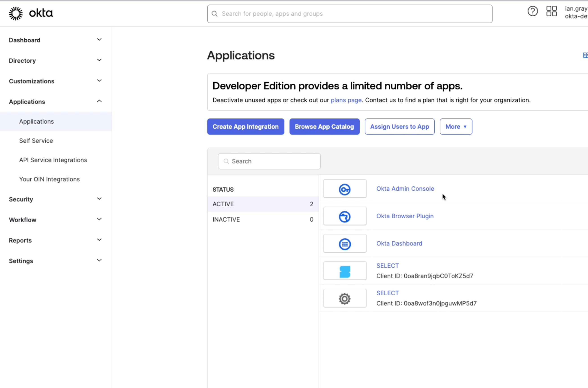Open SELECT app with ID ending KZ5d7
Viewport: 588px width, 388px height.
click(x=387, y=266)
